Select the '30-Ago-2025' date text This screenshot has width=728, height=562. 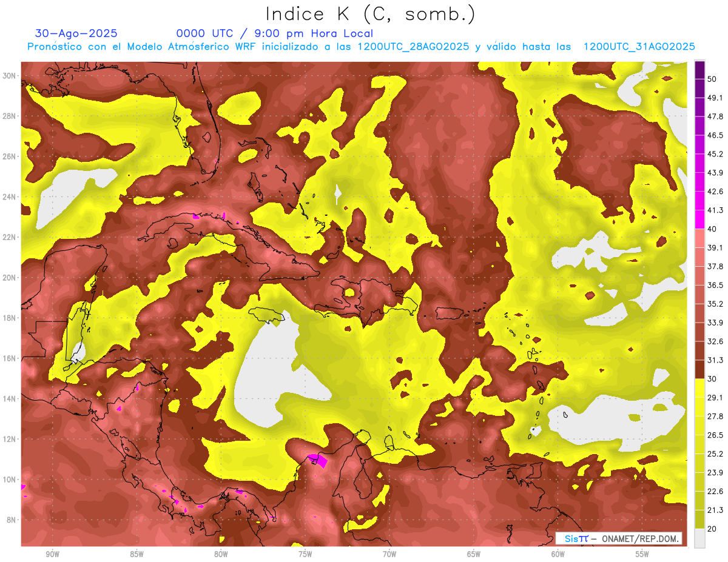(x=76, y=33)
